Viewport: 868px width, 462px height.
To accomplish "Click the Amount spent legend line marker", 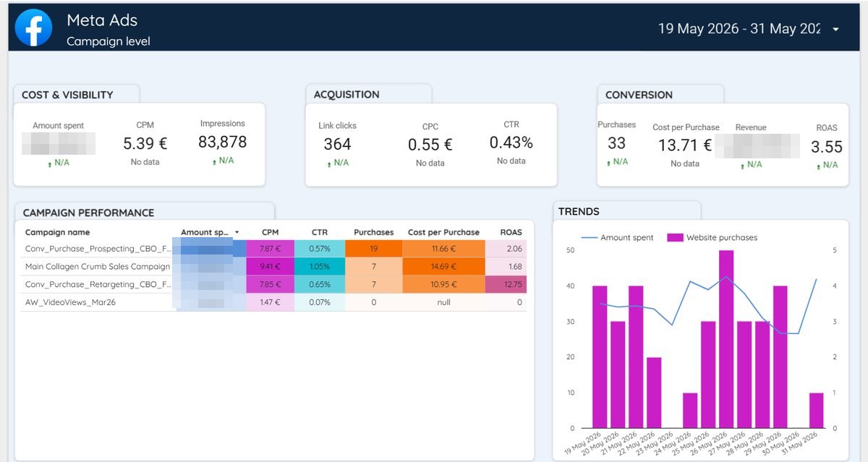I will (x=589, y=237).
